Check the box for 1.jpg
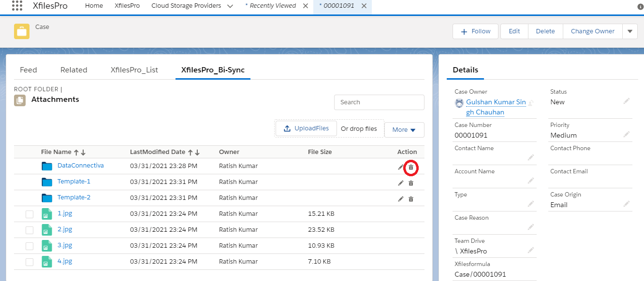Viewport: 644px width, 281px height. pyautogui.click(x=29, y=214)
